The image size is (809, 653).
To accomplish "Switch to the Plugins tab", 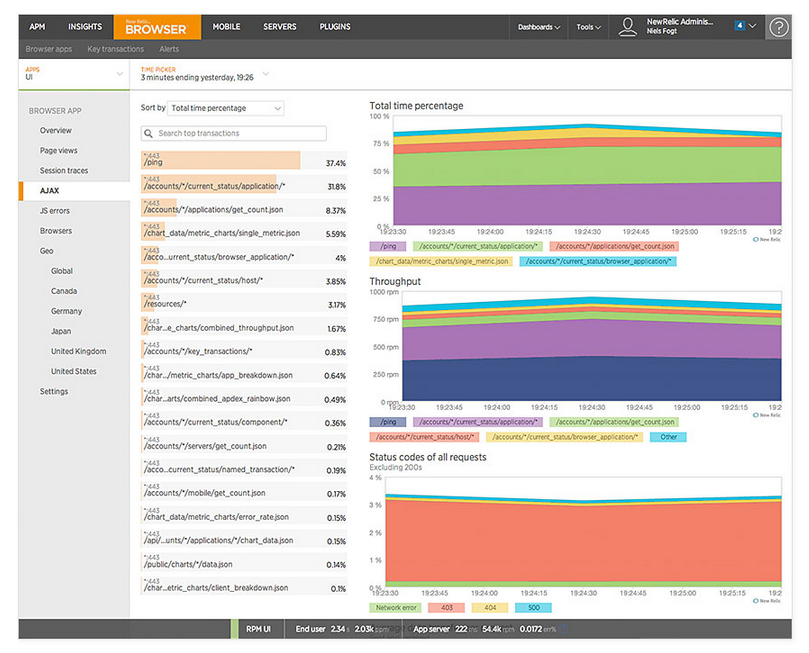I will [335, 27].
